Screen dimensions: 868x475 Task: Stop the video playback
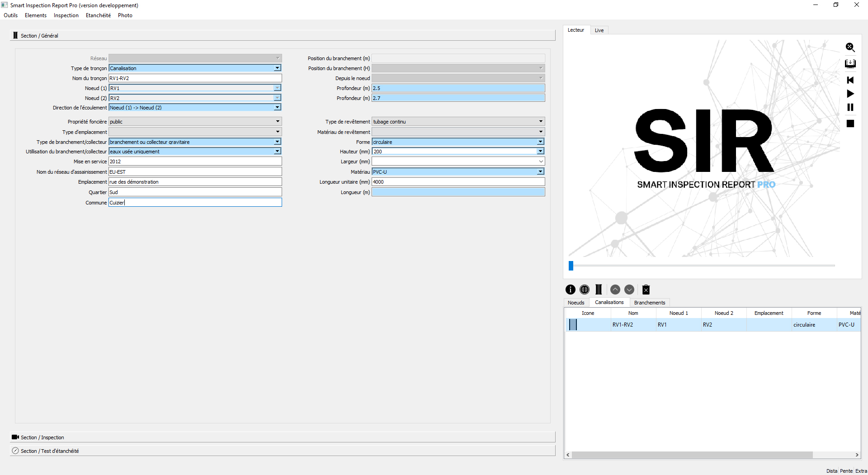850,123
